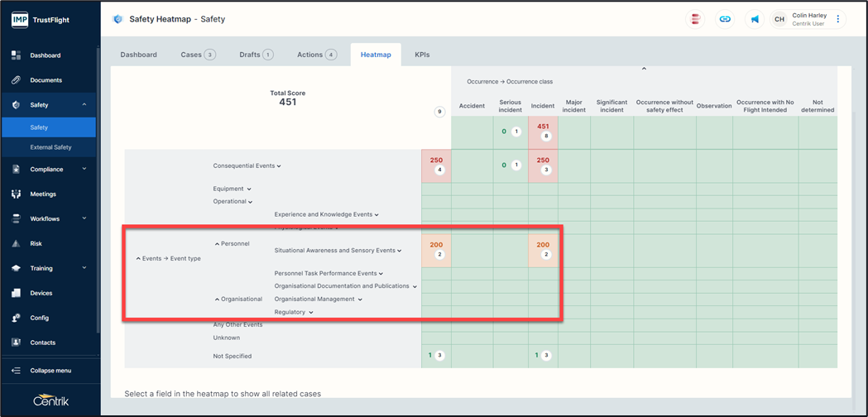The image size is (868, 417).
Task: Collapse the Personnel event group
Action: pyautogui.click(x=218, y=244)
